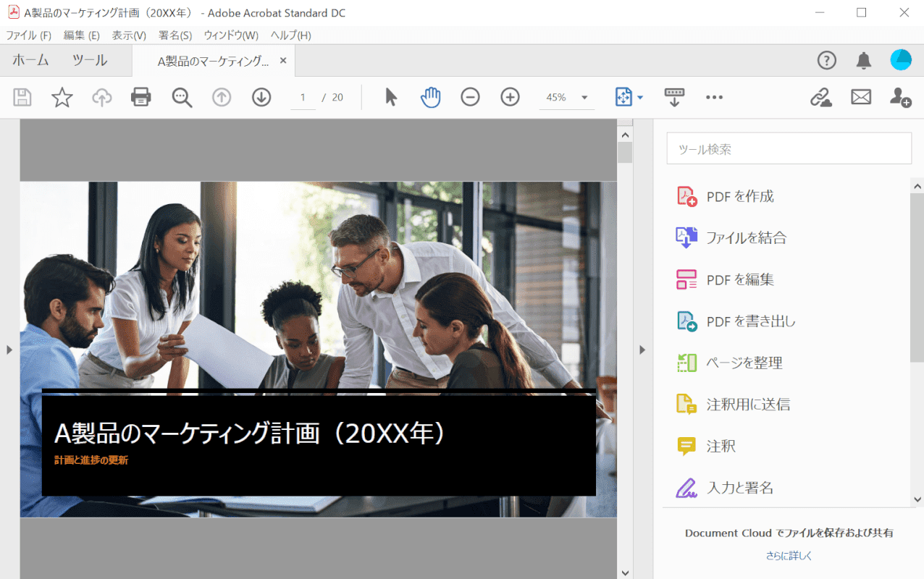The height and width of the screenshot is (579, 924).
Task: Send file by email using the envelope icon
Action: click(x=861, y=97)
